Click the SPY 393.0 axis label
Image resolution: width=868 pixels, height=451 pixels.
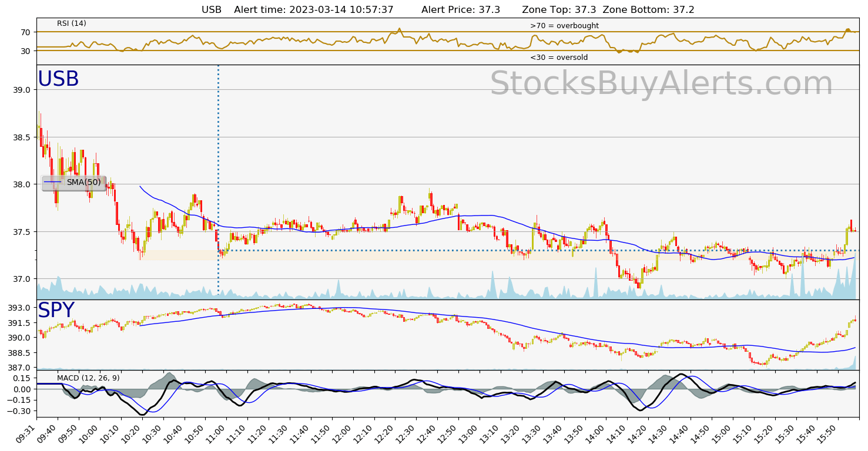[20, 308]
